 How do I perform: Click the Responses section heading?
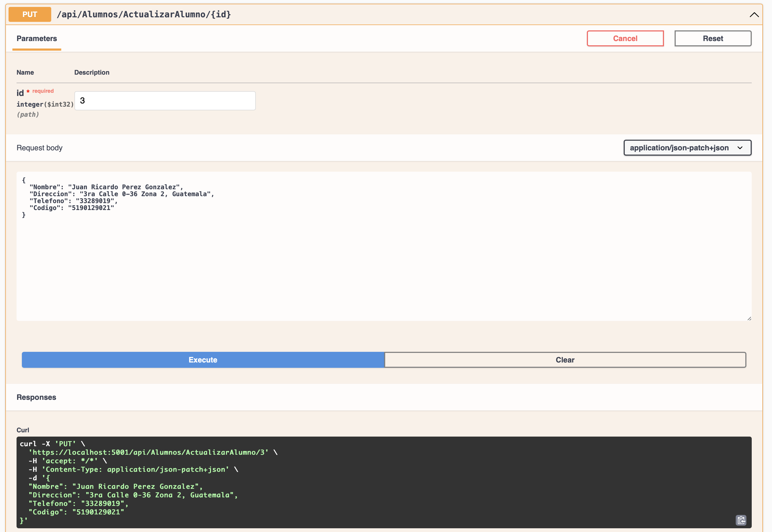click(x=36, y=397)
